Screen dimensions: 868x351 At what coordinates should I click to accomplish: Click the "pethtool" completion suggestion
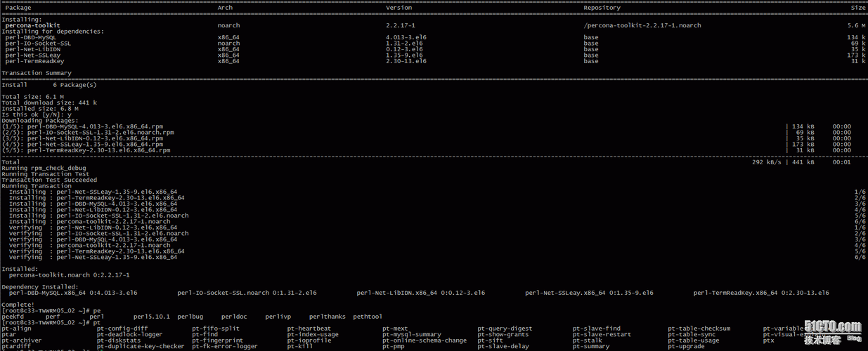[368, 317]
